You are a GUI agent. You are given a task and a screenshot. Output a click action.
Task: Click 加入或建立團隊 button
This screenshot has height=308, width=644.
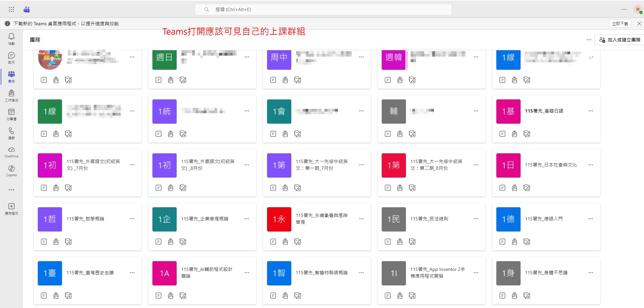620,40
